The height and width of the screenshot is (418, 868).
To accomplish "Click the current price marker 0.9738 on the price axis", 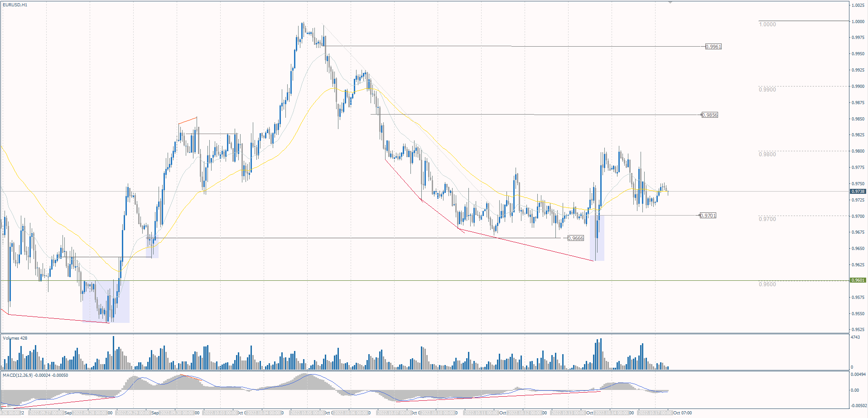I will (x=858, y=192).
